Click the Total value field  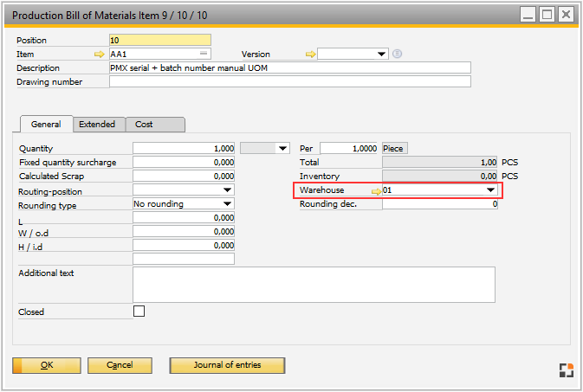coord(440,162)
